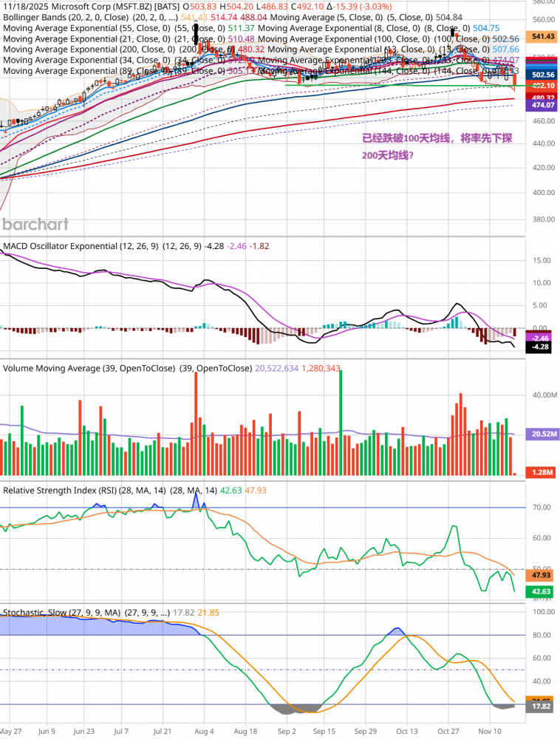Image resolution: width=560 pixels, height=739 pixels.
Task: Click the EMA 13 value 507.66
Action: click(x=506, y=50)
